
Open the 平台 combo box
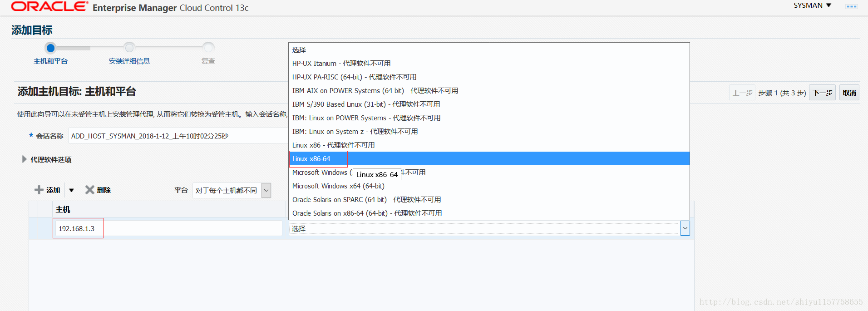(232, 190)
